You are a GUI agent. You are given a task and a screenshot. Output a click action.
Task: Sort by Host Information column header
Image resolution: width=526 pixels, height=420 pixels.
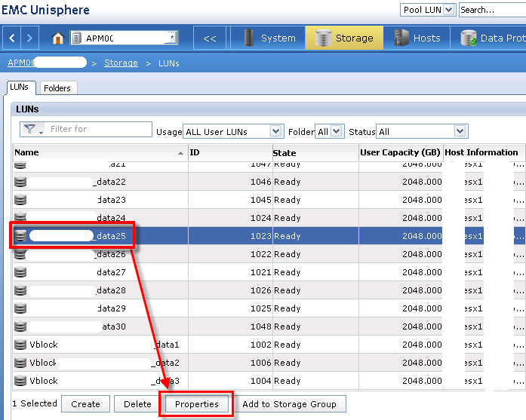pyautogui.click(x=484, y=152)
